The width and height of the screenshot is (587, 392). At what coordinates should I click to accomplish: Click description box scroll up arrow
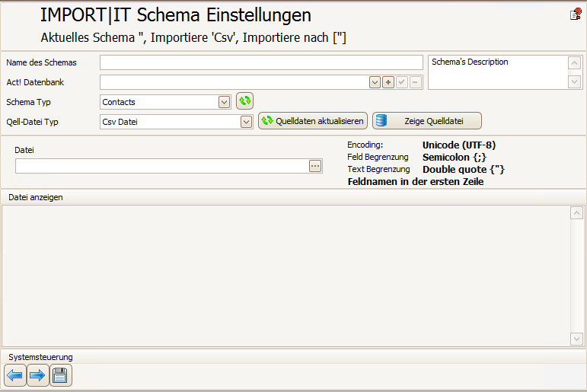574,63
